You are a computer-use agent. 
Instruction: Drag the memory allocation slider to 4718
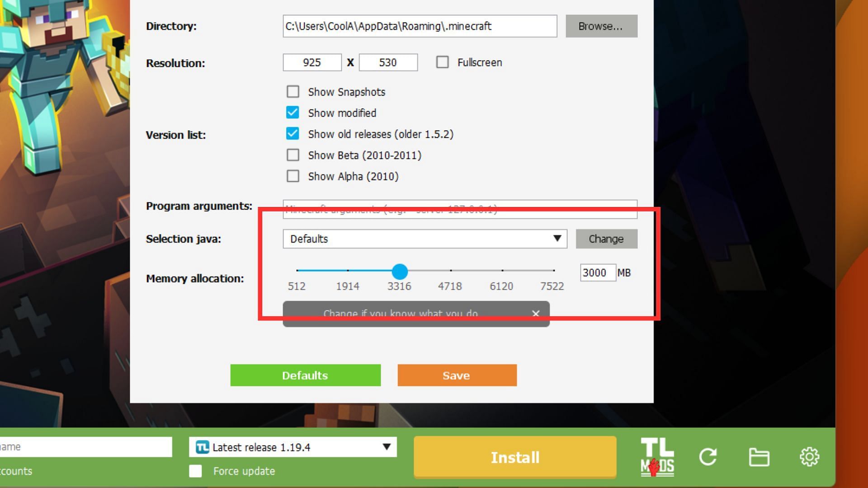449,271
